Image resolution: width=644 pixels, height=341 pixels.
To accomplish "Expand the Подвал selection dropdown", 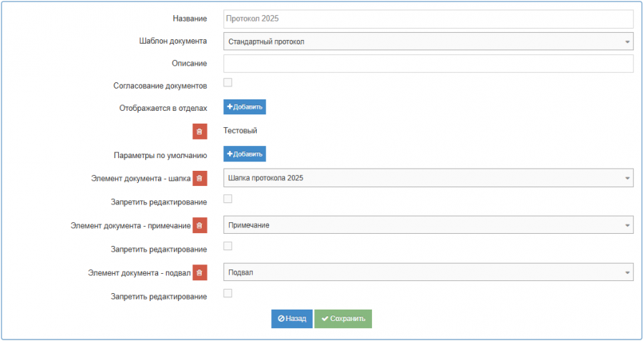I will point(428,272).
